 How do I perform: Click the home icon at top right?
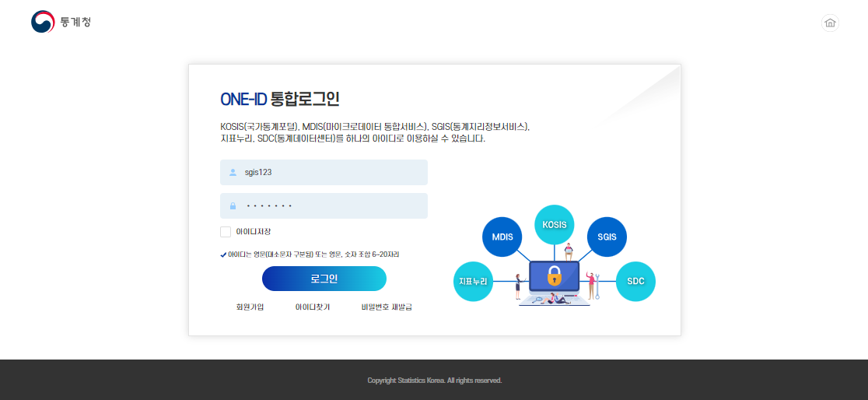(x=830, y=23)
